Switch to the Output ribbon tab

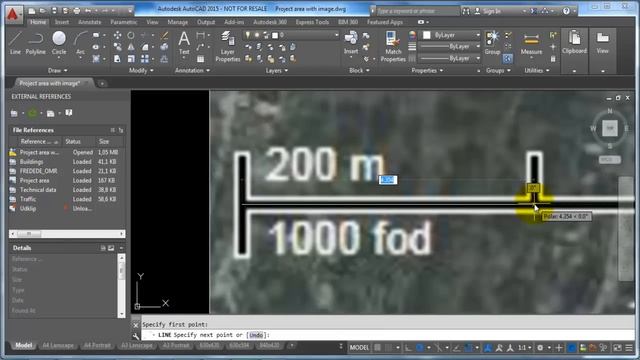click(206, 22)
